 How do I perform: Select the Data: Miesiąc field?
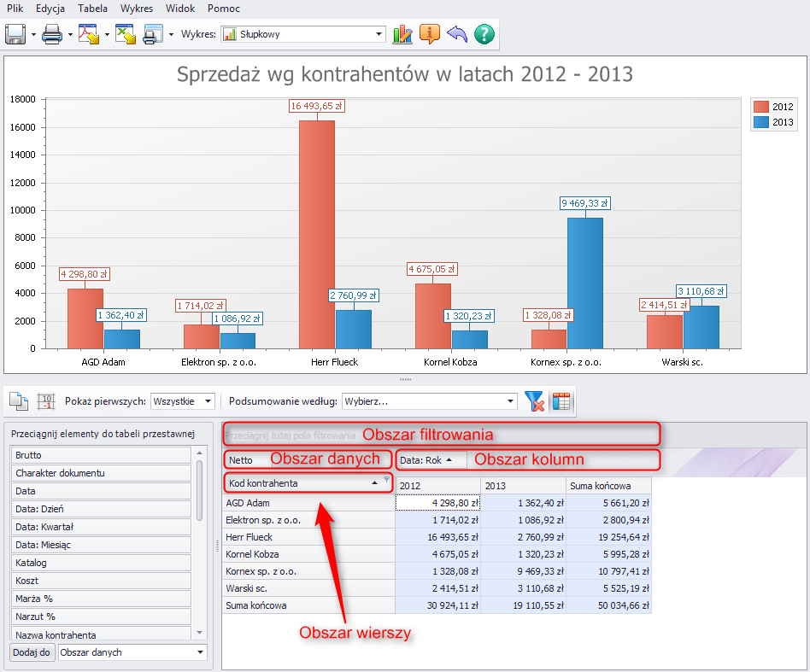click(x=101, y=545)
